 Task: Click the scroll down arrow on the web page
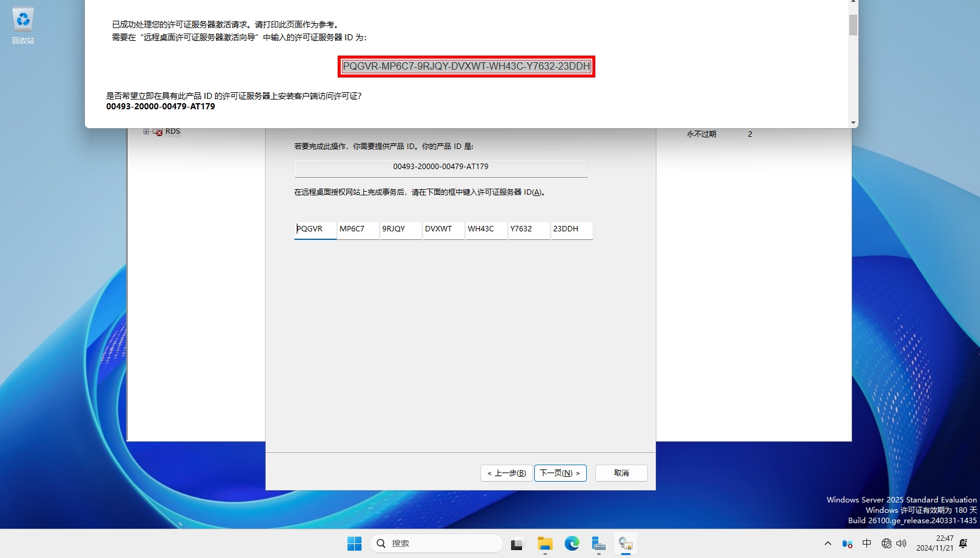coord(853,123)
